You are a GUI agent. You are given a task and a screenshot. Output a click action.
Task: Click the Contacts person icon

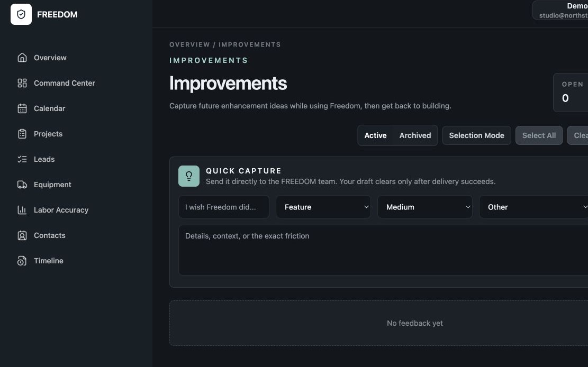point(22,235)
